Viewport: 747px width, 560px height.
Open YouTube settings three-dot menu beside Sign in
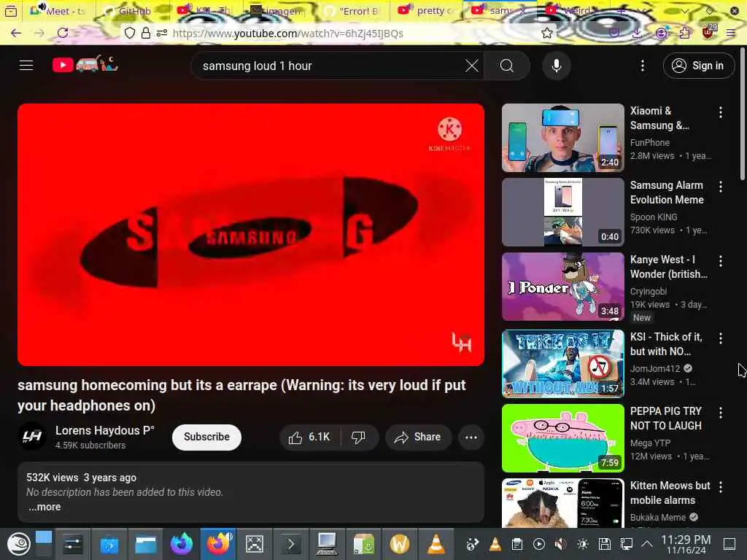coord(642,66)
